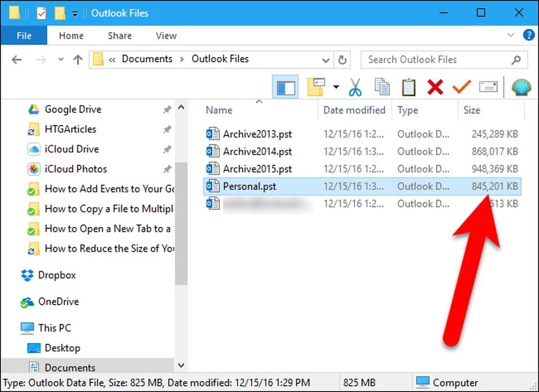Open iCloud Drive in navigation pane

[72, 149]
